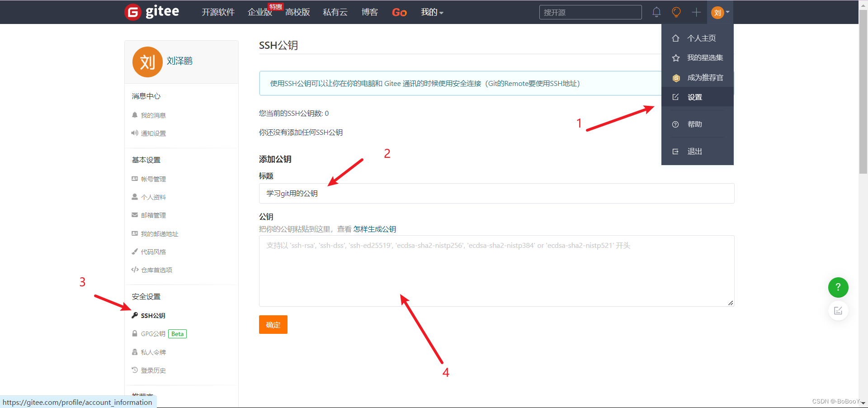
Task: Open 个人资料 in sidebar
Action: 153,197
